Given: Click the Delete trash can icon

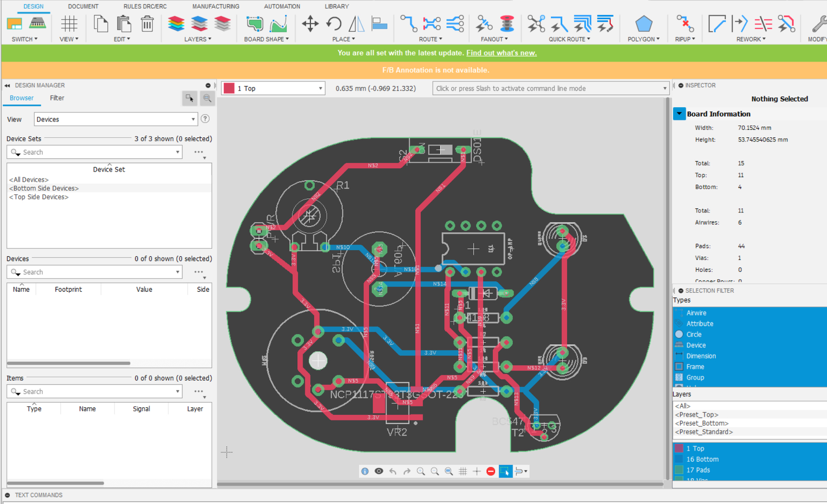Looking at the screenshot, I should click(147, 24).
